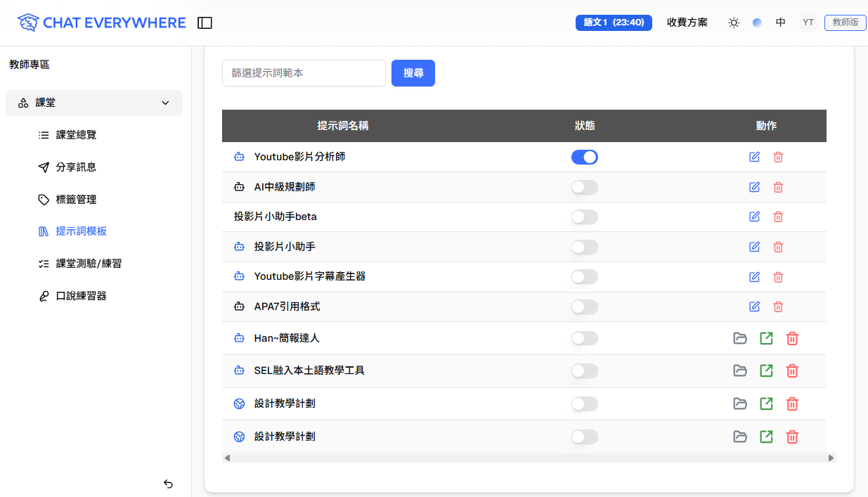Enable the 投影片小助手 toggle
The width and height of the screenshot is (868, 497).
(585, 247)
